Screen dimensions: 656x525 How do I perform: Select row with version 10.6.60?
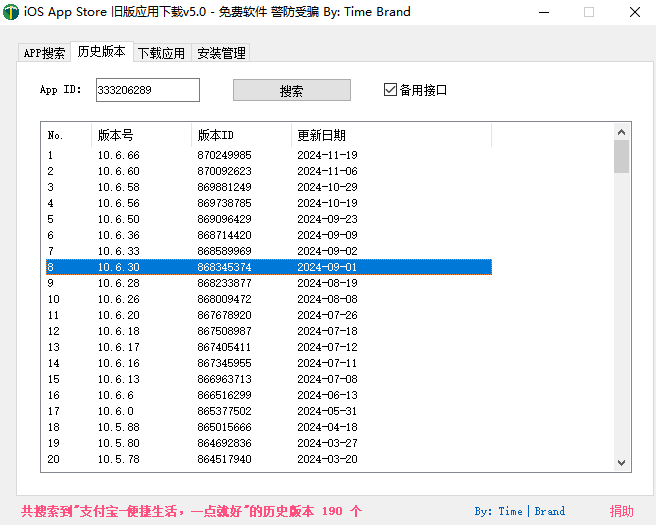point(269,171)
